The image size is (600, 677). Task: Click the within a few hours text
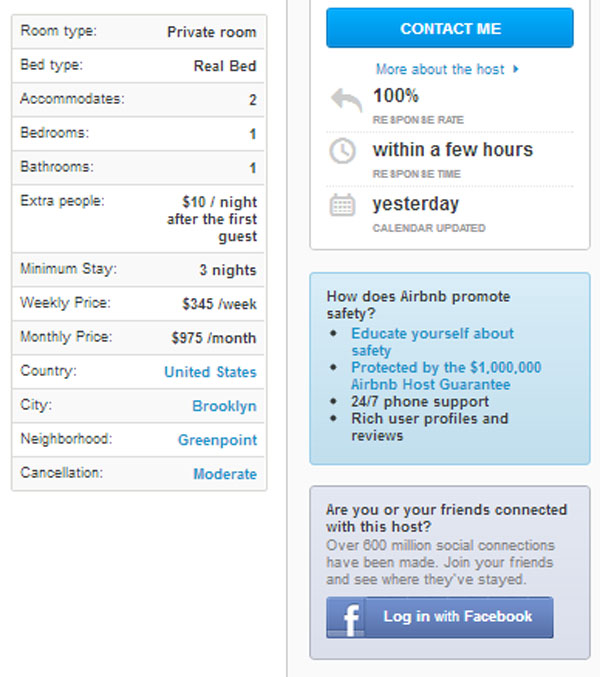[x=452, y=150]
